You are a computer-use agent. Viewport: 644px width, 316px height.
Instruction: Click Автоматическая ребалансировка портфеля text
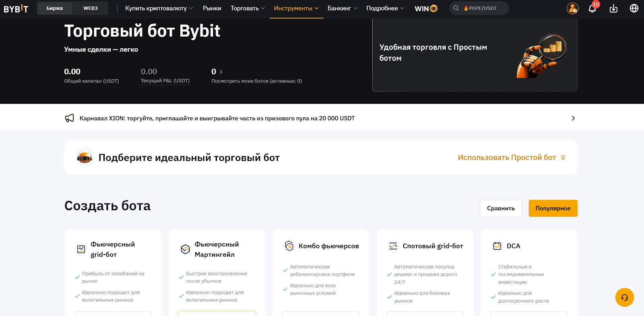pos(322,271)
